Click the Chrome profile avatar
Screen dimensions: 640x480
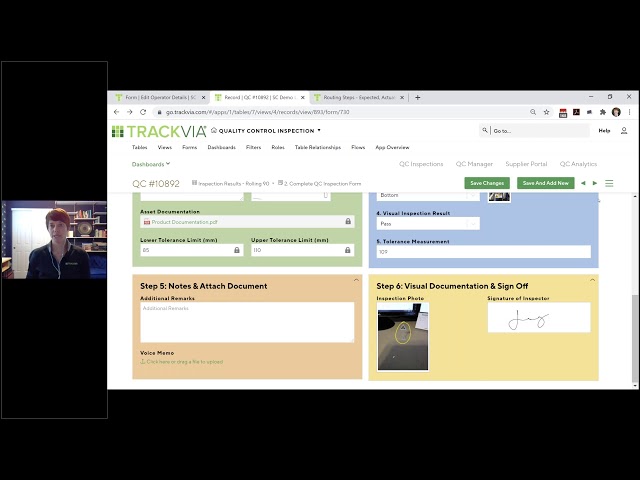tap(616, 112)
